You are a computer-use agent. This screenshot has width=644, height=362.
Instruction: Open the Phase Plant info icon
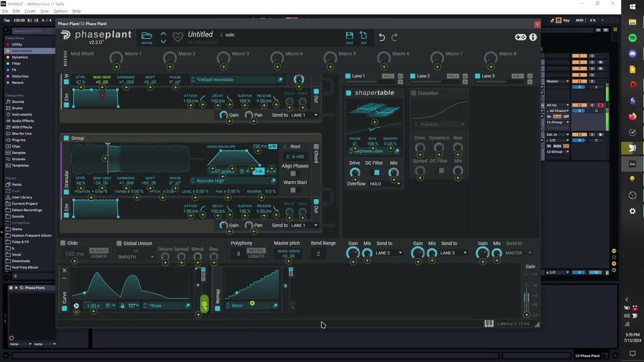point(533,37)
